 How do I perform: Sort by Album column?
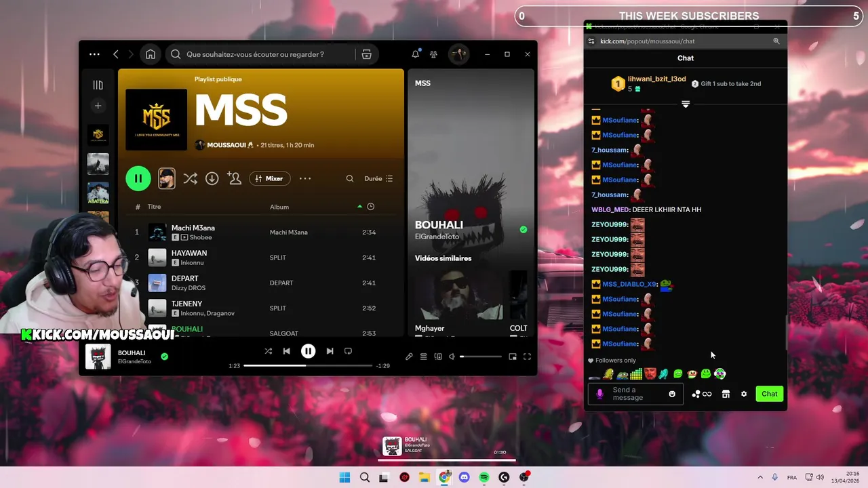[279, 207]
